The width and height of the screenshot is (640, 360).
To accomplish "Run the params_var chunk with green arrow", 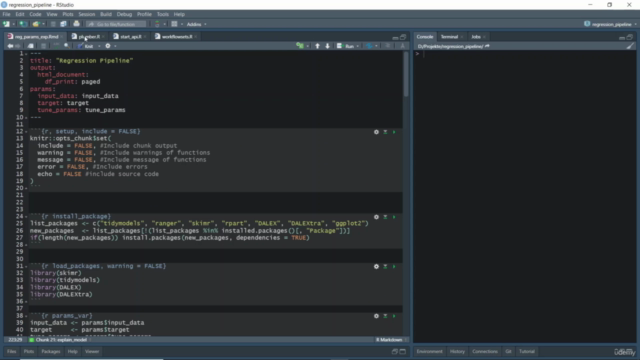I will point(394,316).
